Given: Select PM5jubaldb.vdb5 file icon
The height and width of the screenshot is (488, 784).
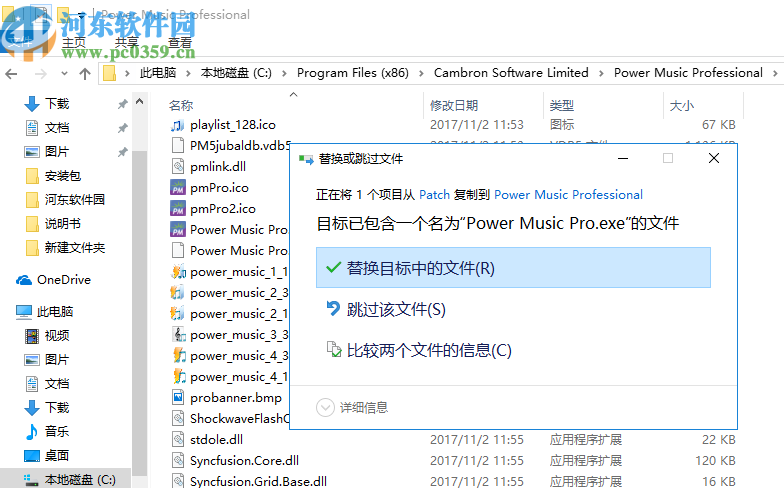Looking at the screenshot, I should coord(178,146).
